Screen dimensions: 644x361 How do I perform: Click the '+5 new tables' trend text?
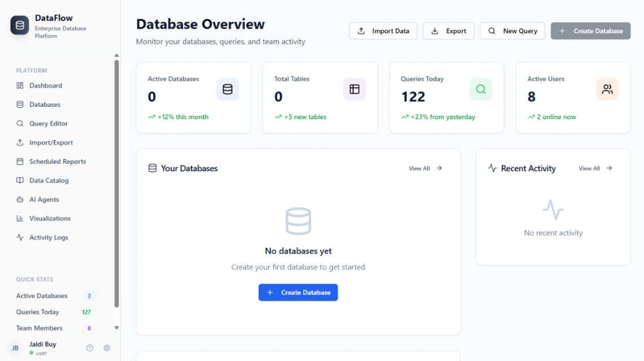click(305, 116)
